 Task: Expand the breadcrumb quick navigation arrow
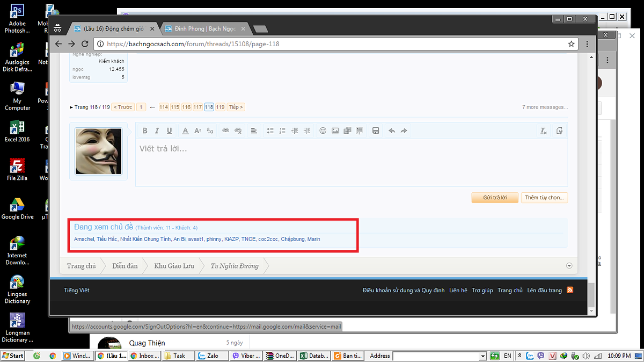tap(569, 266)
